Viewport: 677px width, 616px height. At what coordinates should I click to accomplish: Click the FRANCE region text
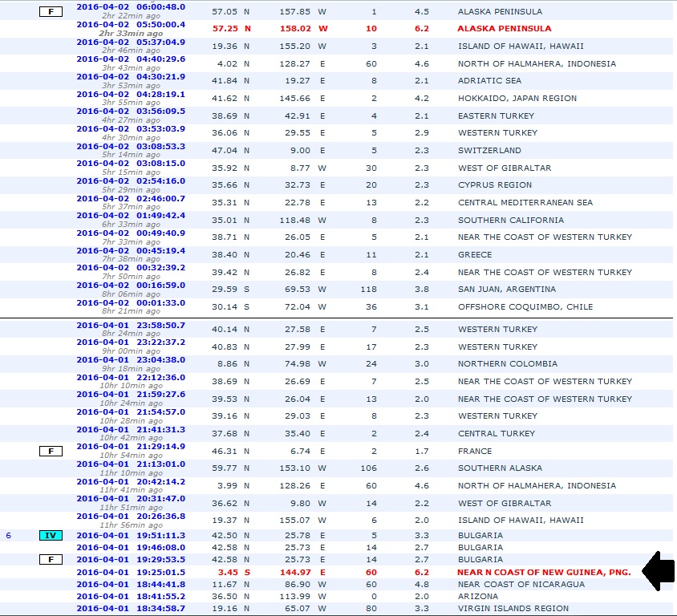475,451
